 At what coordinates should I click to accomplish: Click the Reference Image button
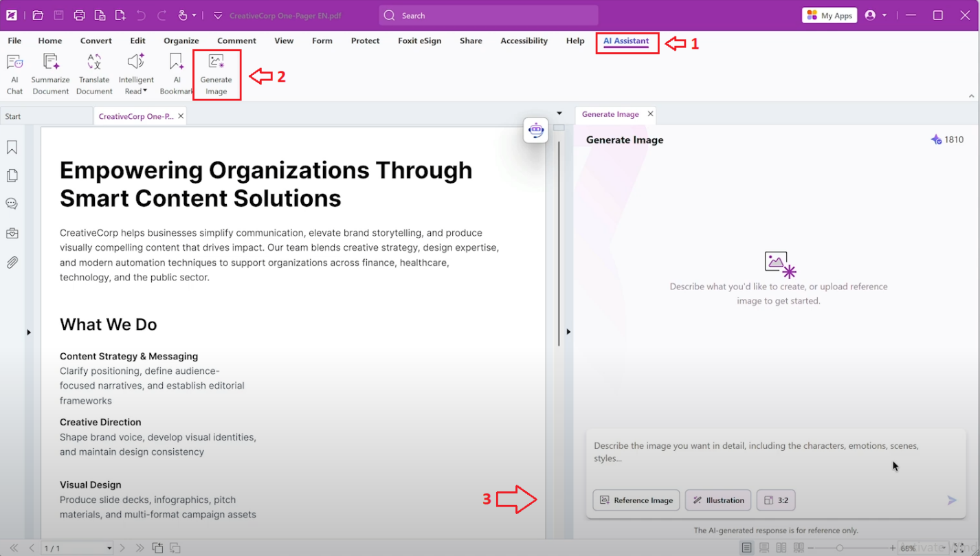point(636,500)
